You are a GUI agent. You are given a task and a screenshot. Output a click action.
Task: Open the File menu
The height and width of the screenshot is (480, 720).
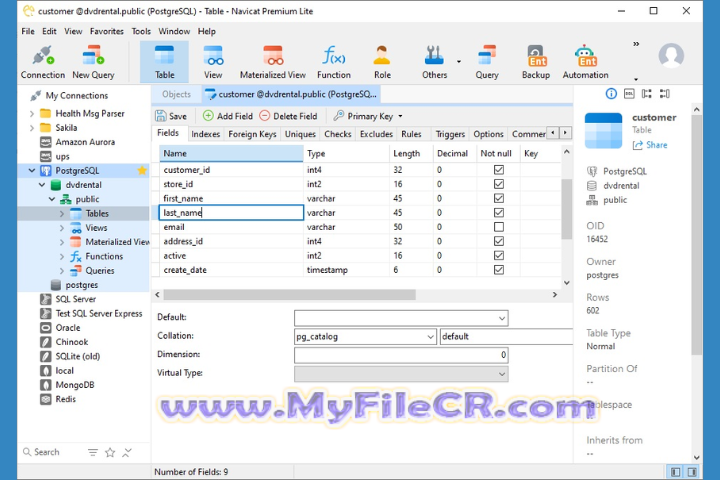[28, 31]
